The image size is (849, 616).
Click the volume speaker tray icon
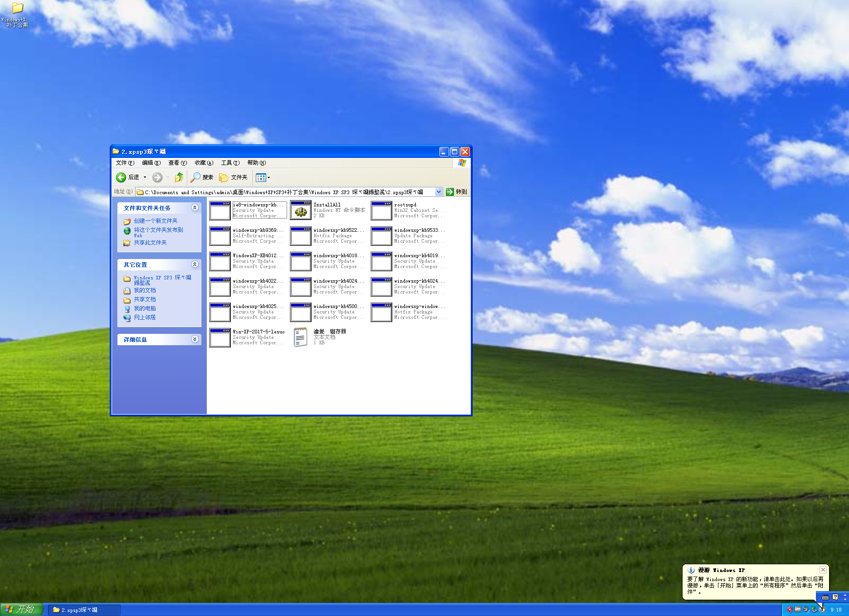click(806, 610)
